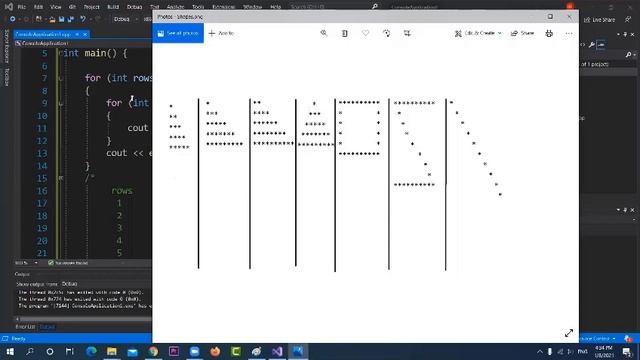Open the Debug menu in Visual Studio
Screen dimensions: 640x360
pos(134,7)
